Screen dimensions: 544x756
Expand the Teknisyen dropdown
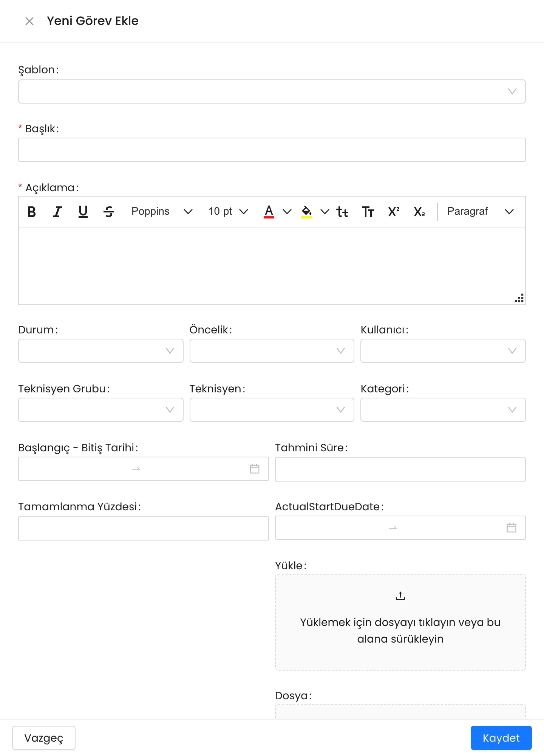[272, 410]
